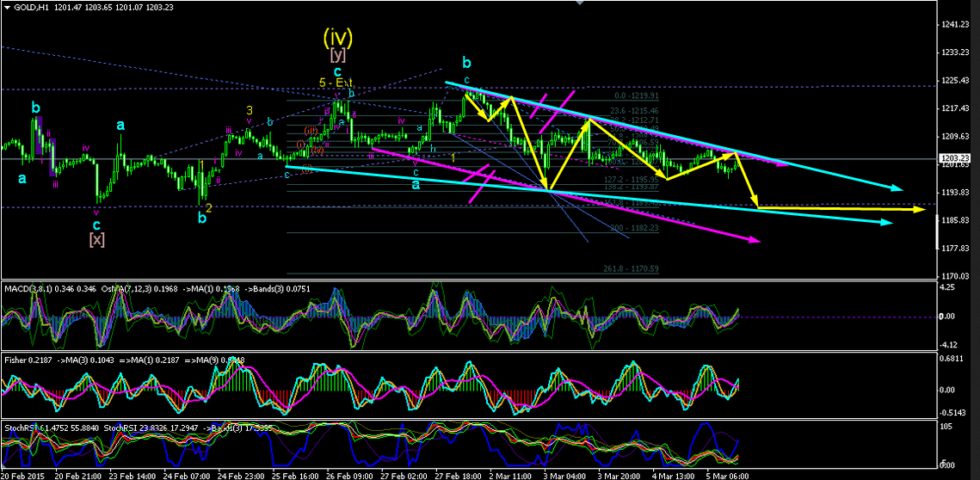Click the Fibonacci level 23.6 - 1215.46 label
The height and width of the screenshot is (480, 980).
tap(634, 109)
